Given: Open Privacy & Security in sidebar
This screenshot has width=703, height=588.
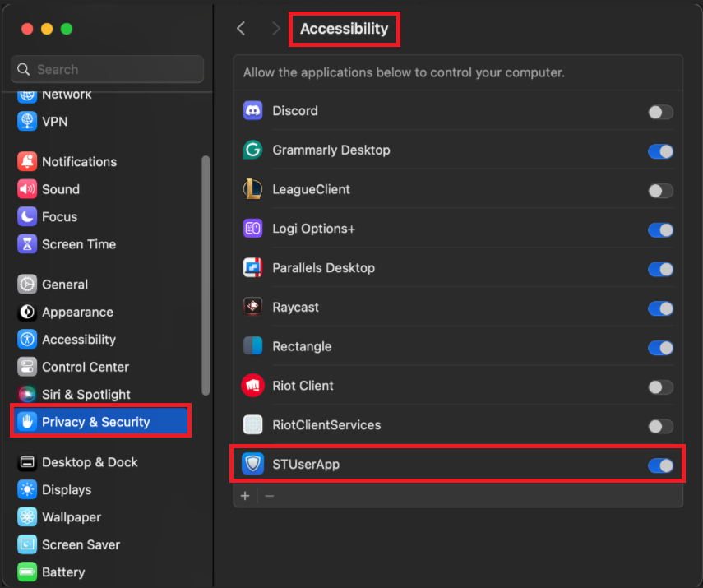Looking at the screenshot, I should click(101, 422).
